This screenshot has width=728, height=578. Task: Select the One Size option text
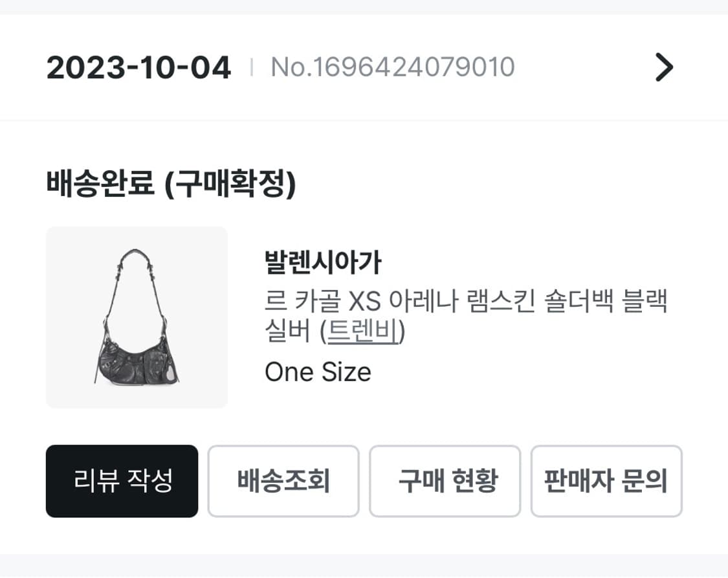[318, 371]
